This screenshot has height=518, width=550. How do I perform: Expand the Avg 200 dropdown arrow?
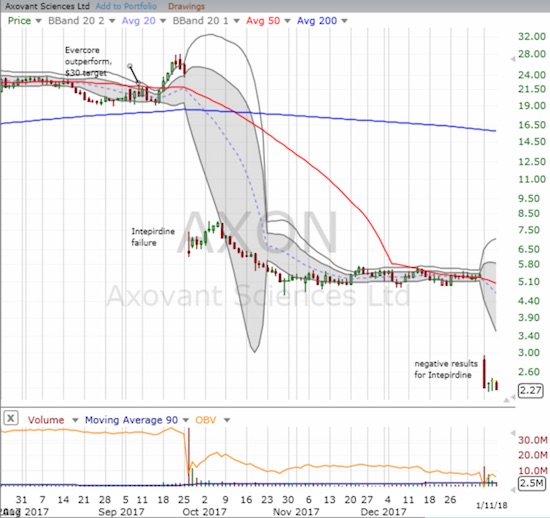344,21
